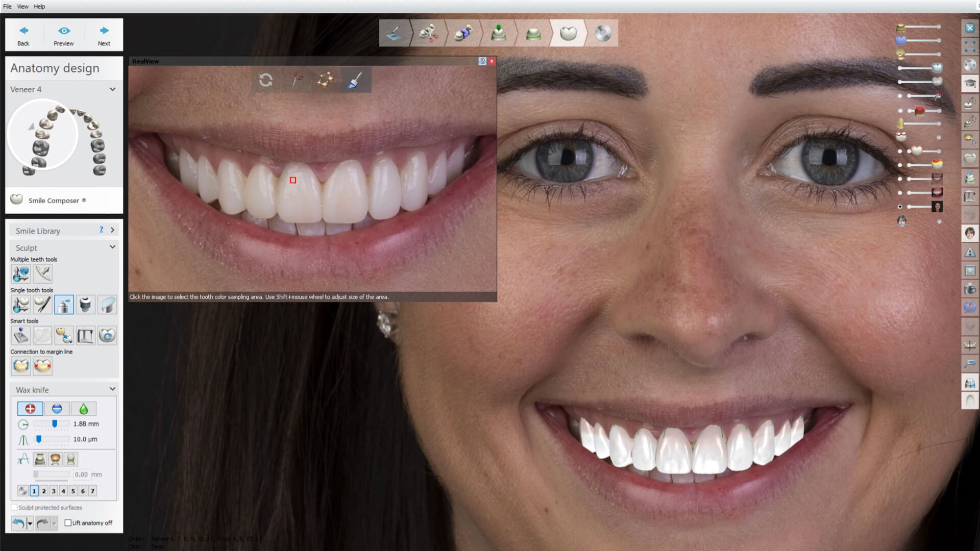Select the wax knife add material tool

point(30,409)
